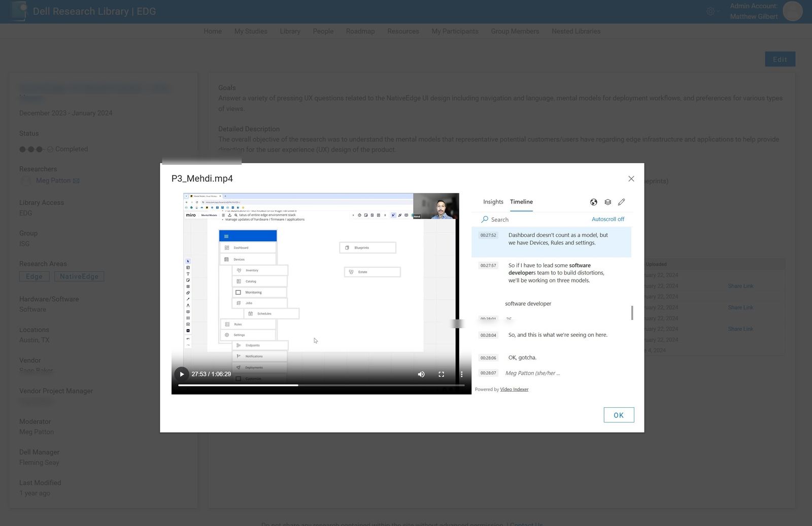Mute the video with the speaker icon
This screenshot has height=526, width=812.
click(x=421, y=374)
